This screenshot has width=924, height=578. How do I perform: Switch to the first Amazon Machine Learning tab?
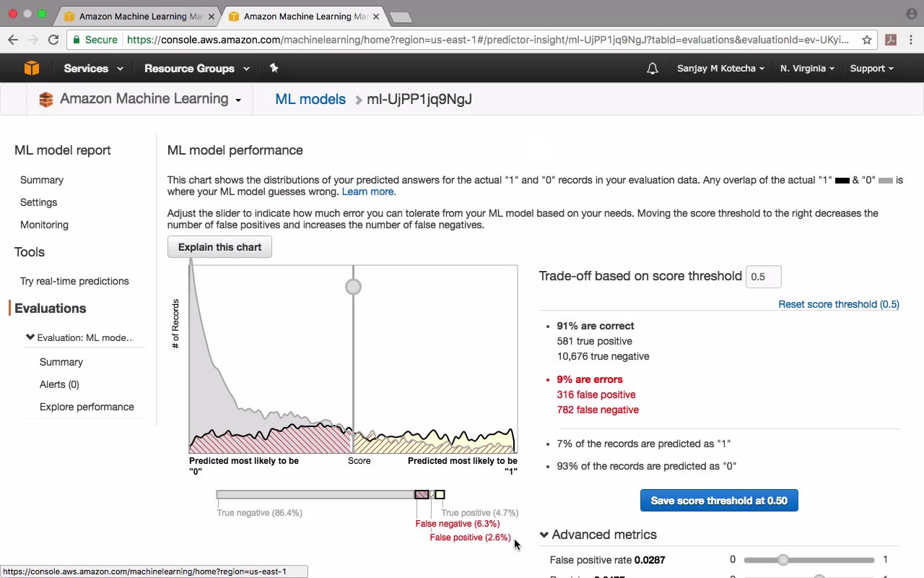coord(139,16)
